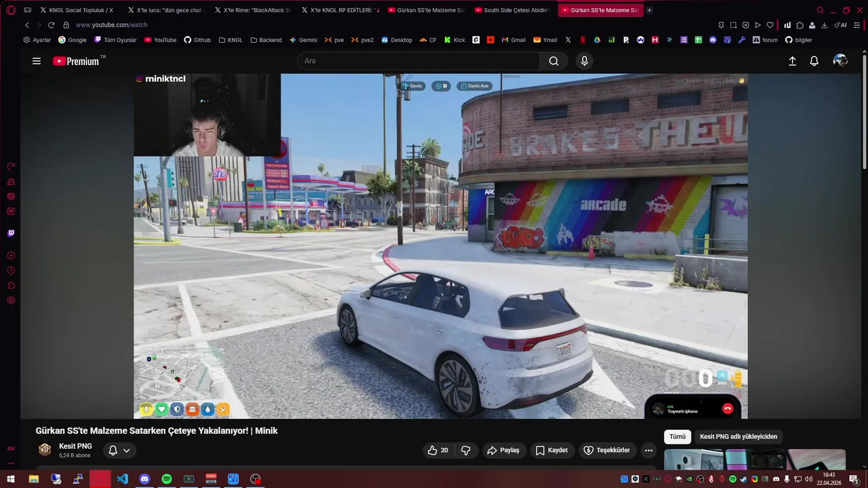This screenshot has width=868, height=488.
Task: Expand the forum bookmarks folder
Action: coord(765,40)
